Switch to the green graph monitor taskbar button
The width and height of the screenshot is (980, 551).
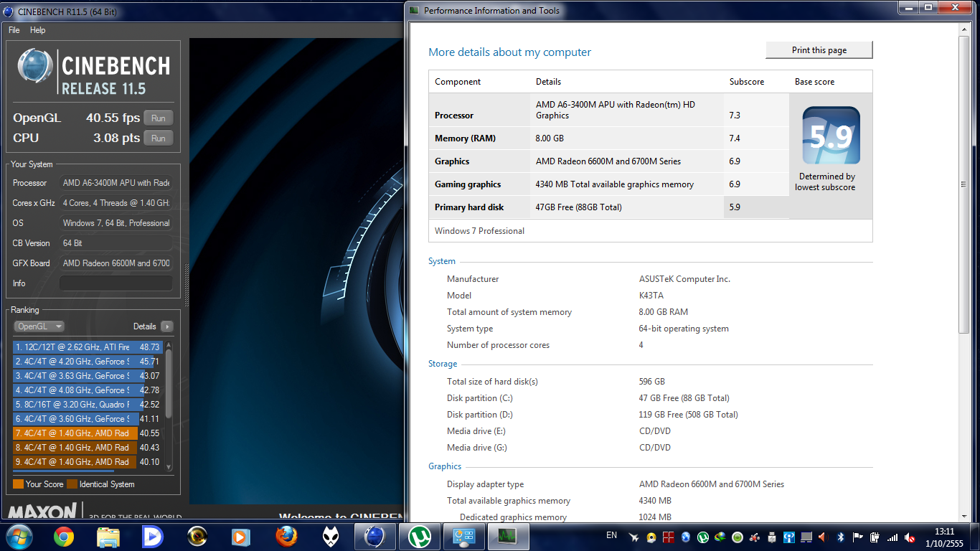point(509,537)
